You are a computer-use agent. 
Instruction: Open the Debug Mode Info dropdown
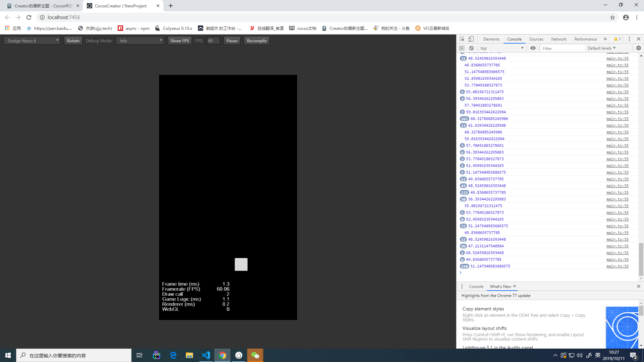(x=140, y=41)
